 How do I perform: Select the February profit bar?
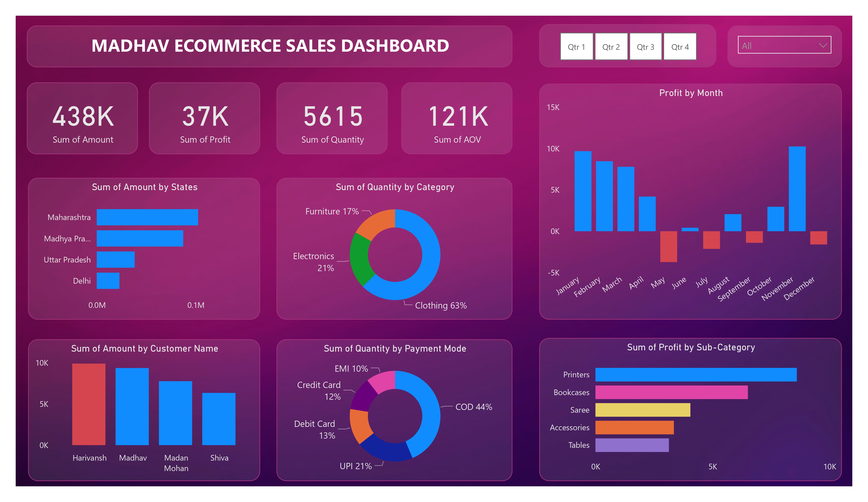pyautogui.click(x=604, y=196)
